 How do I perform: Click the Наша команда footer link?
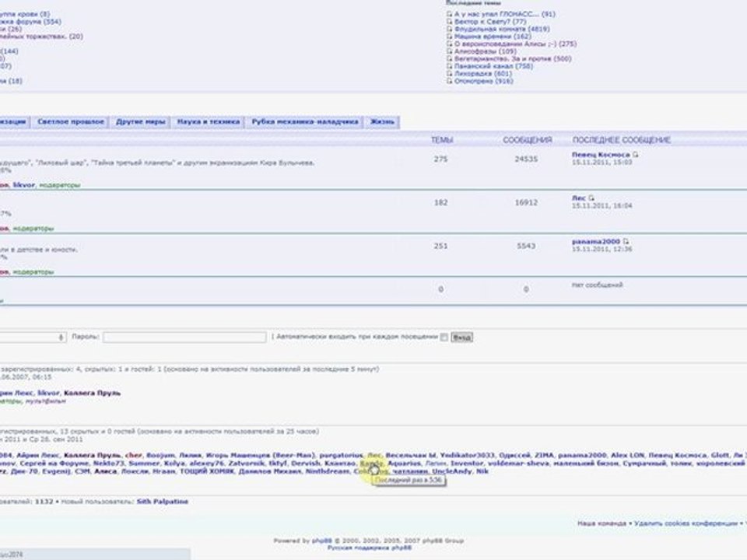point(601,523)
